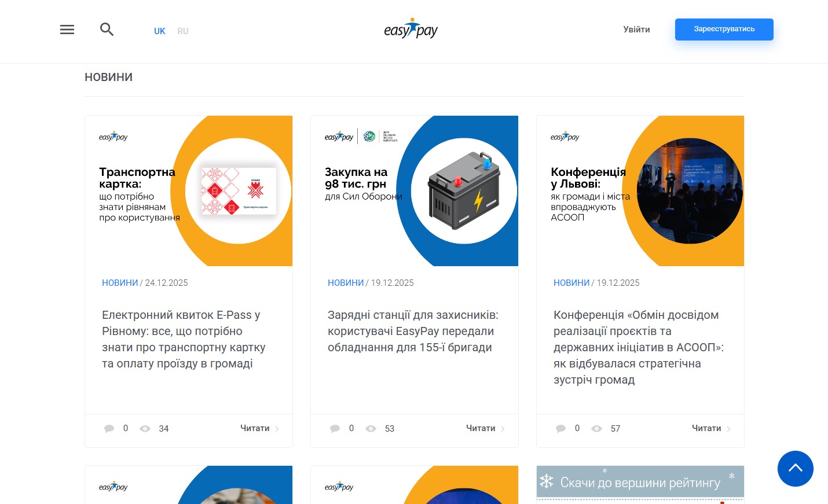This screenshot has height=504, width=828.
Task: Click Увійти to log in
Action: [636, 30]
